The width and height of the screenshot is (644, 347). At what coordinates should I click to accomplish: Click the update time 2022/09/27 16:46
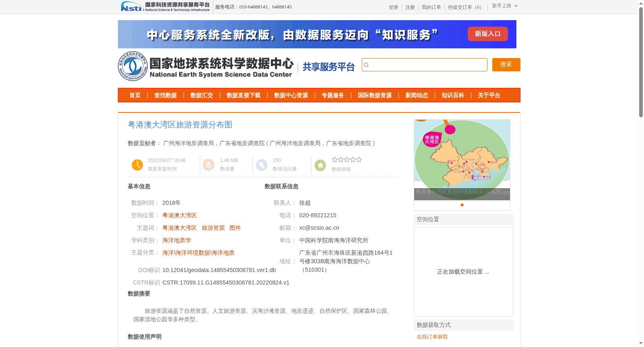[x=167, y=160]
